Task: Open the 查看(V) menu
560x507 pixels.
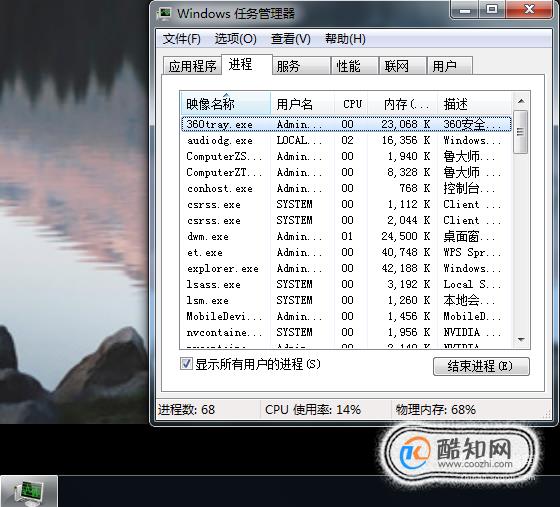Action: pos(290,39)
